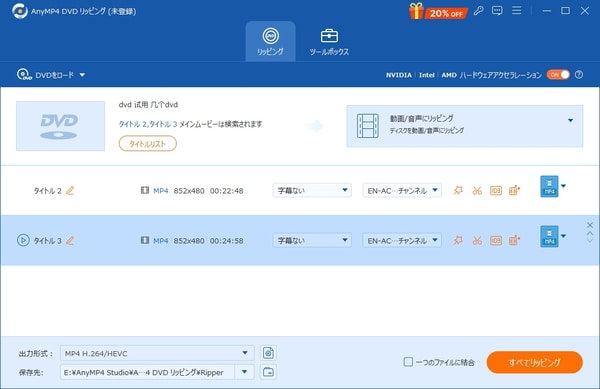Click the DVD disc thumbnail
The width and height of the screenshot is (600, 389).
(60, 126)
